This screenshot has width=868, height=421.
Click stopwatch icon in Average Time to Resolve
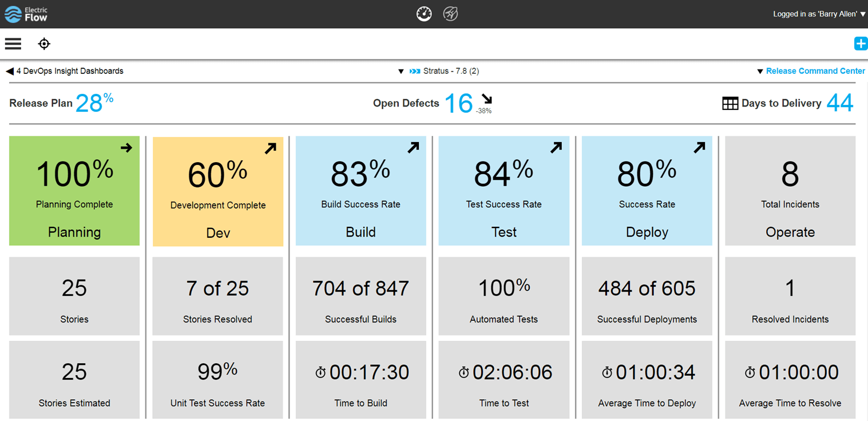(x=750, y=373)
